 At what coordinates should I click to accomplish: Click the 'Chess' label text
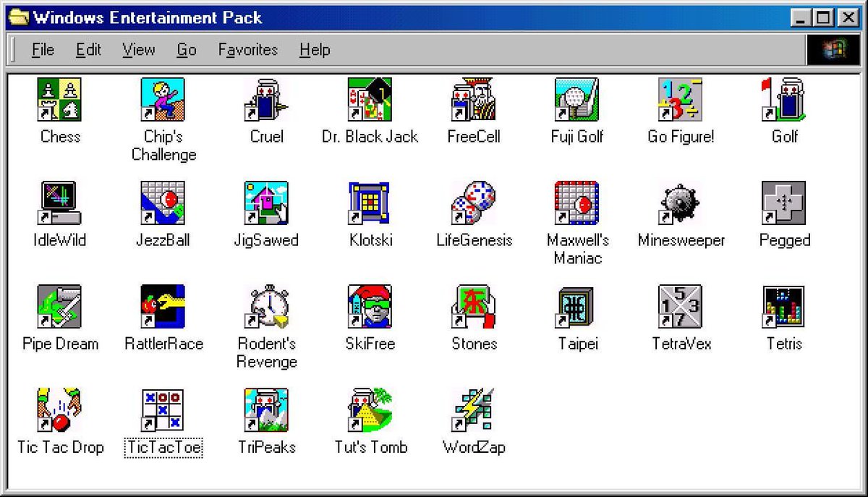[x=60, y=137]
